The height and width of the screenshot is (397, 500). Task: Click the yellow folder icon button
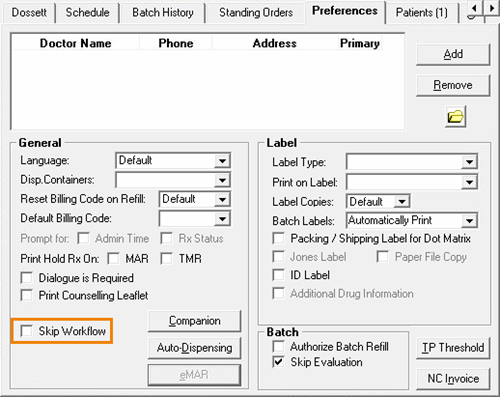pyautogui.click(x=455, y=117)
